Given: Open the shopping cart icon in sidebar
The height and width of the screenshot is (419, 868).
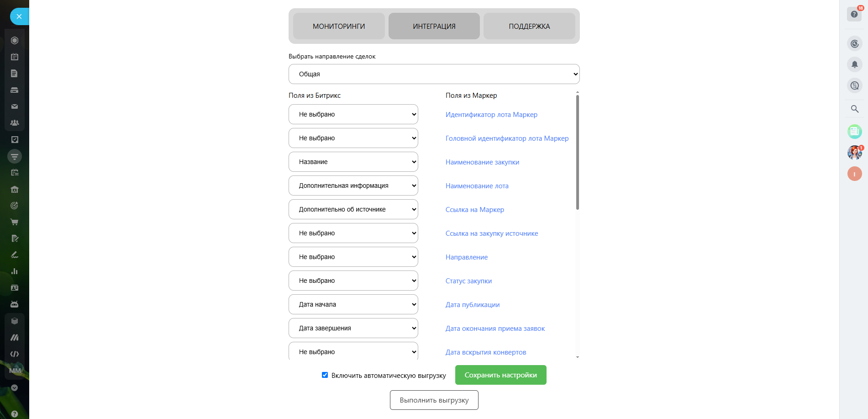Looking at the screenshot, I should pos(15,222).
